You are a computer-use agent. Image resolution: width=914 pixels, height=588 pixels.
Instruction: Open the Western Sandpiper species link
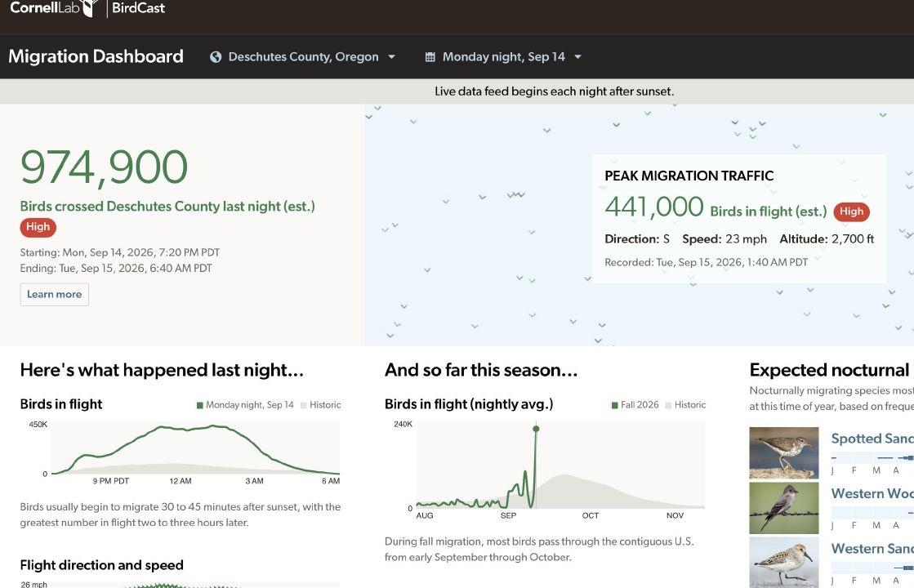point(872,548)
